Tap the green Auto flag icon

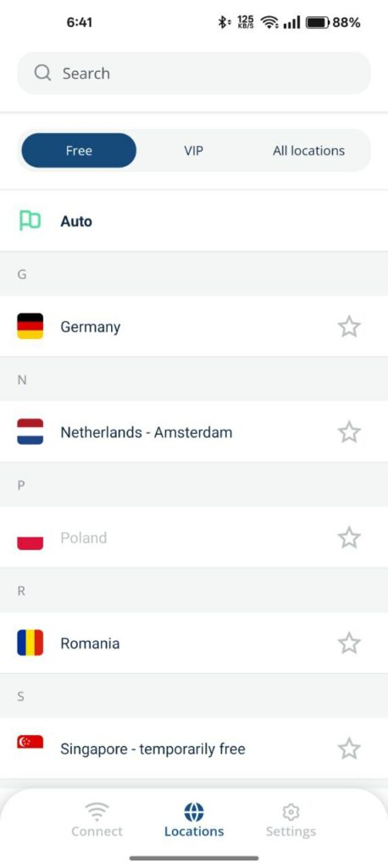pyautogui.click(x=30, y=220)
